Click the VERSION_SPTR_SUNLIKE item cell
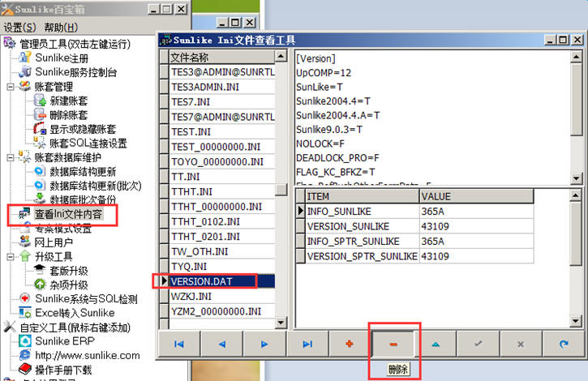The height and width of the screenshot is (381, 588). 363,256
